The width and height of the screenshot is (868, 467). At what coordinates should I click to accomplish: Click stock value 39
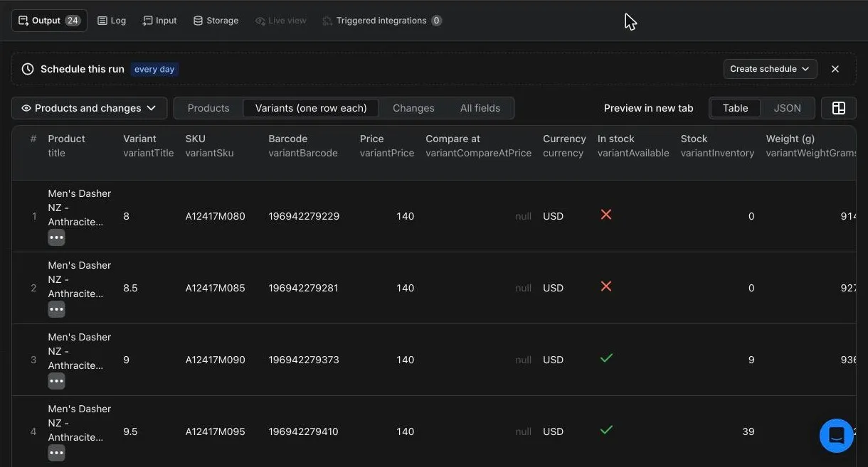tap(748, 431)
